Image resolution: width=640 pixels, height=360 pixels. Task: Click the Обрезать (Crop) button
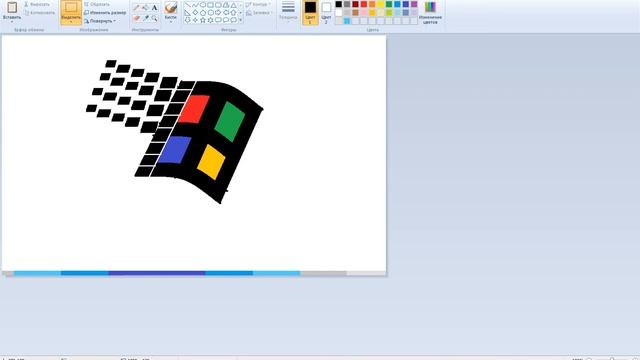[97, 4]
